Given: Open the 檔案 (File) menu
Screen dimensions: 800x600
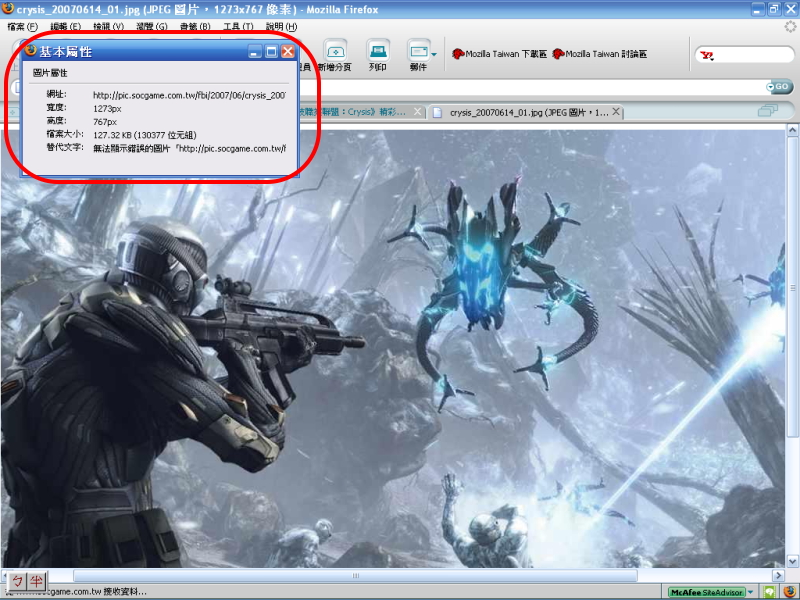Looking at the screenshot, I should pos(22,26).
